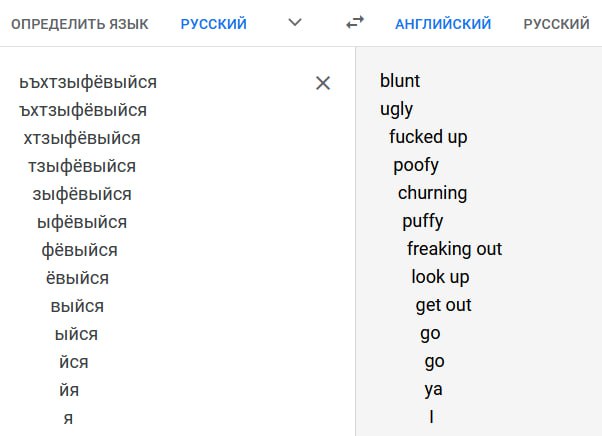Viewport: 602px width, 436px height.
Task: Expand the source language dropdown chevron
Action: click(x=295, y=23)
